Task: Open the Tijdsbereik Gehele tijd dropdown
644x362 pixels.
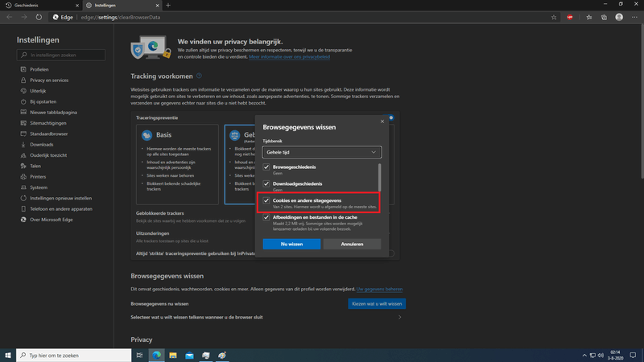Action: [x=321, y=152]
